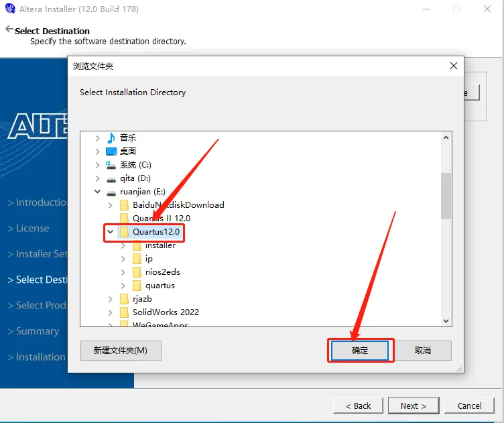
Task: Expand the SolidWorks 2022 folder node
Action: [x=110, y=312]
